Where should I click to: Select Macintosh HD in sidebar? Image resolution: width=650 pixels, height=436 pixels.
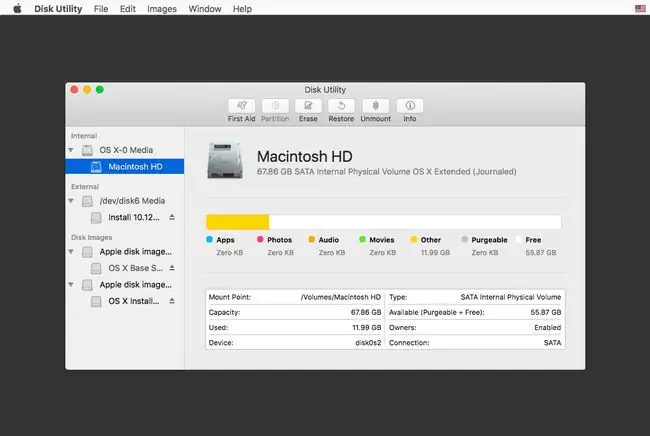click(x=125, y=167)
